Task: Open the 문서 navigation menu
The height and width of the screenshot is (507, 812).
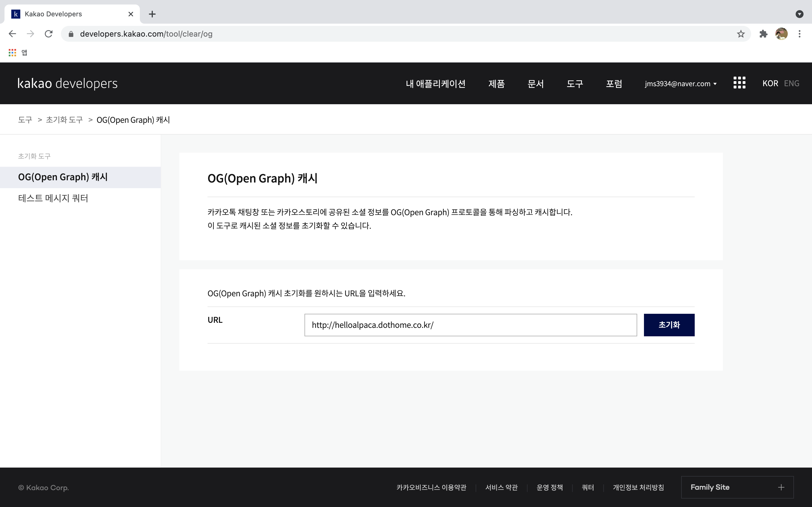Action: point(535,84)
